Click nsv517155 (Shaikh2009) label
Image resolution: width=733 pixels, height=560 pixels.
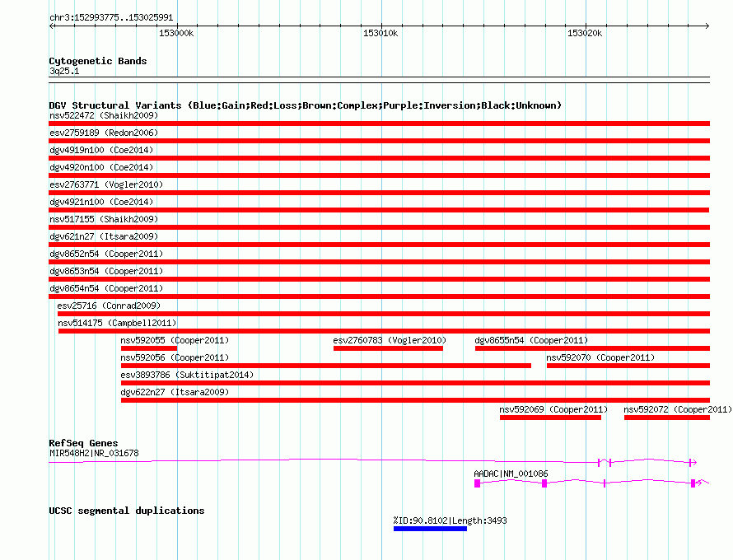click(x=104, y=219)
